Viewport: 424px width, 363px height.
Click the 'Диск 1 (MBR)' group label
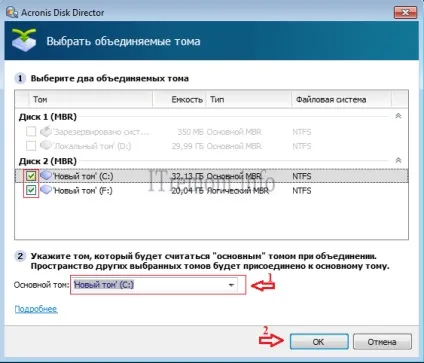[x=48, y=117]
